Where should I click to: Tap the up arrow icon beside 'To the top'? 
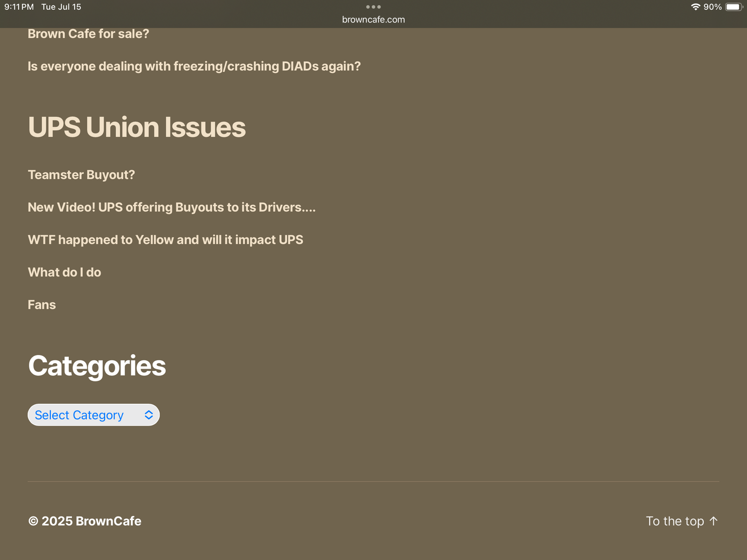coord(713,521)
